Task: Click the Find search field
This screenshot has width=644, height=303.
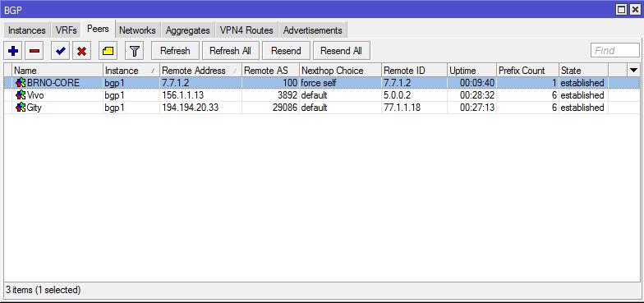Action: pos(614,51)
